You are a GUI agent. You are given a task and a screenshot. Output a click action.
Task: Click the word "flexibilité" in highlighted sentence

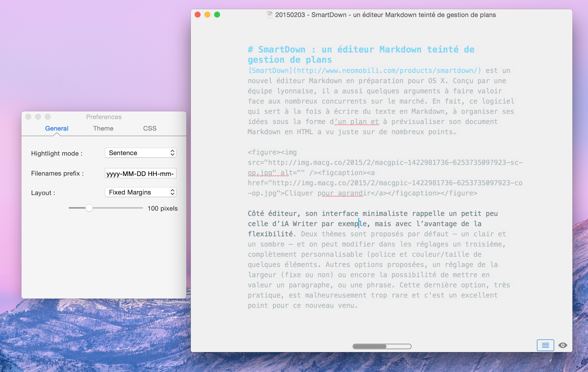[x=270, y=234]
